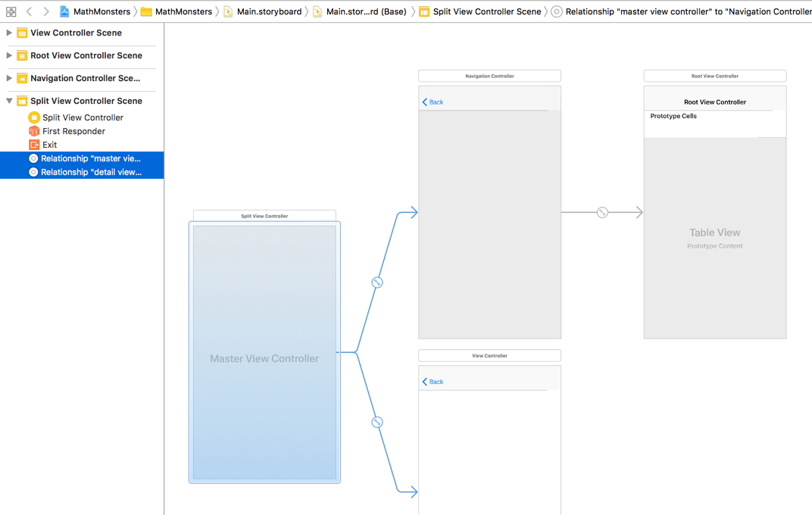The width and height of the screenshot is (812, 515).
Task: Click the Root View Controller Scene icon
Action: tap(22, 55)
